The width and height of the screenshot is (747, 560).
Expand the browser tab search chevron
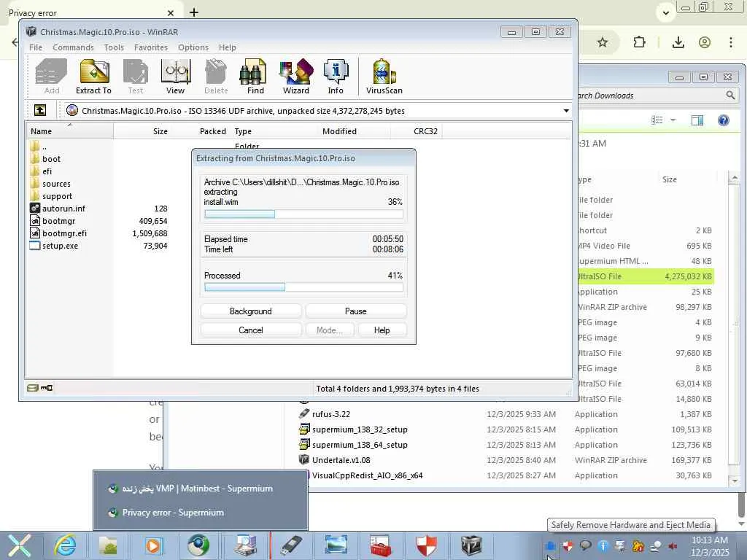pos(666,13)
